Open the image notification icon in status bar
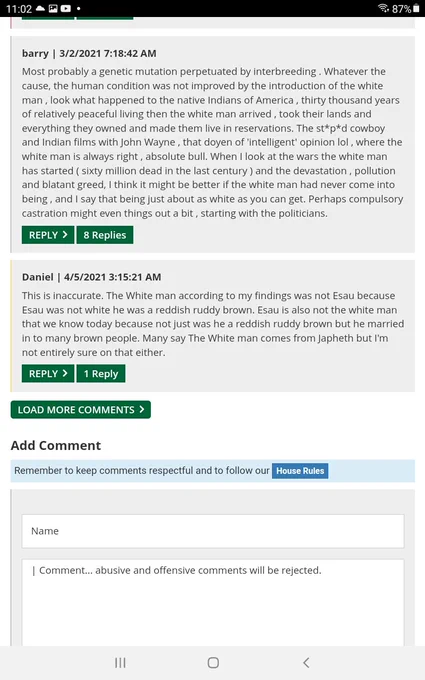Screen dimensions: 425x680 53,8
